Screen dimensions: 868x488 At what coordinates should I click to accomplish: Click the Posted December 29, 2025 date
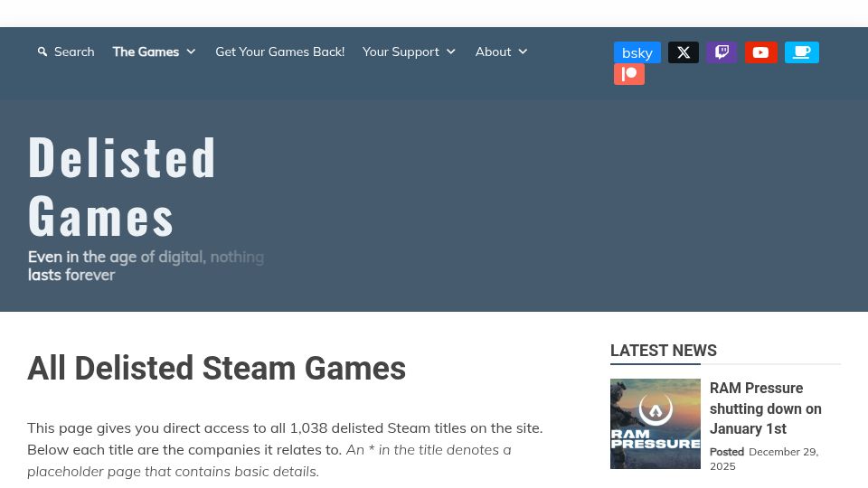pyautogui.click(x=764, y=459)
